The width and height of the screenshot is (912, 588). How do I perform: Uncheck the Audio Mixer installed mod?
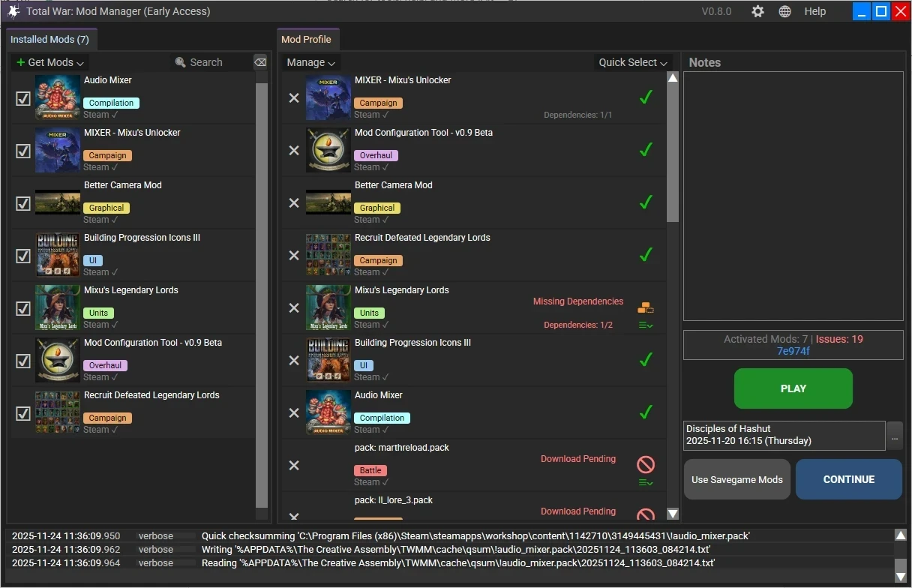coord(23,98)
